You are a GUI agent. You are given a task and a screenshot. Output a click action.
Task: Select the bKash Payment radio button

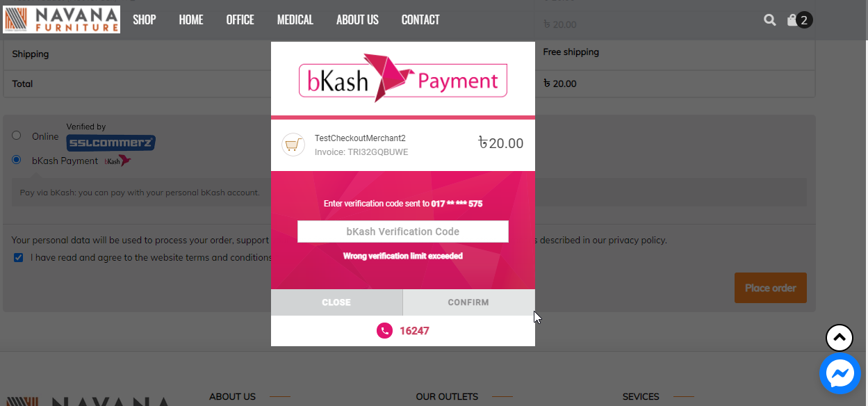pyautogui.click(x=17, y=160)
